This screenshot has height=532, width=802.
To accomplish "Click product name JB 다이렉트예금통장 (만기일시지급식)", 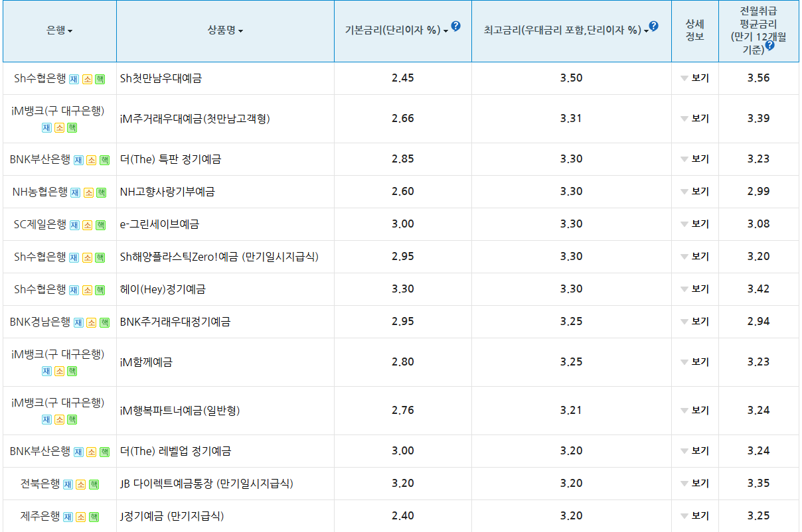I will pos(206,484).
